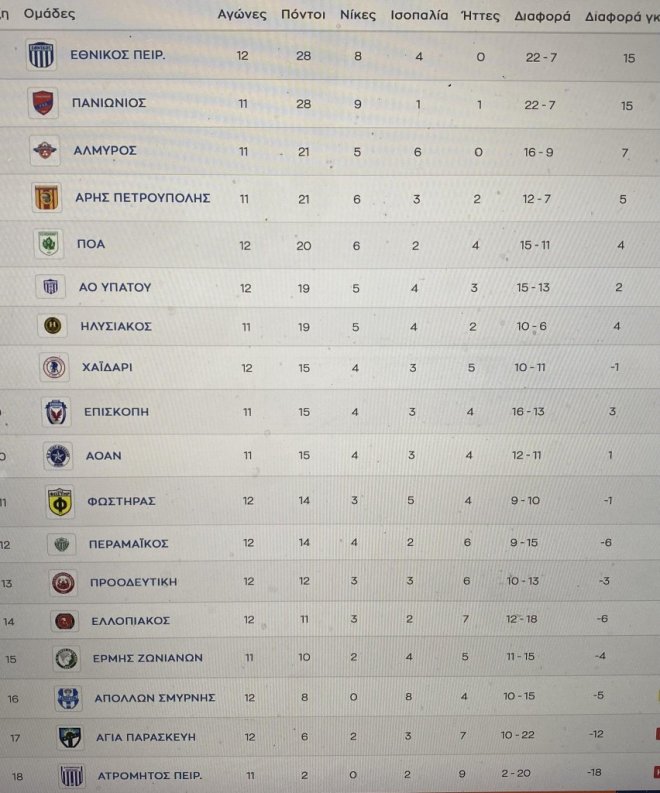
Task: Sort by the Νίκες column header
Action: click(x=358, y=15)
